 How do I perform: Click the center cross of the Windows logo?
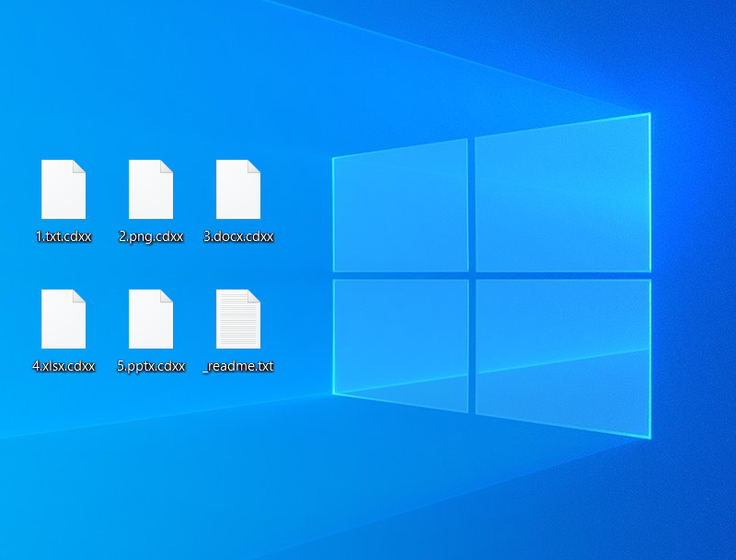pyautogui.click(x=471, y=275)
